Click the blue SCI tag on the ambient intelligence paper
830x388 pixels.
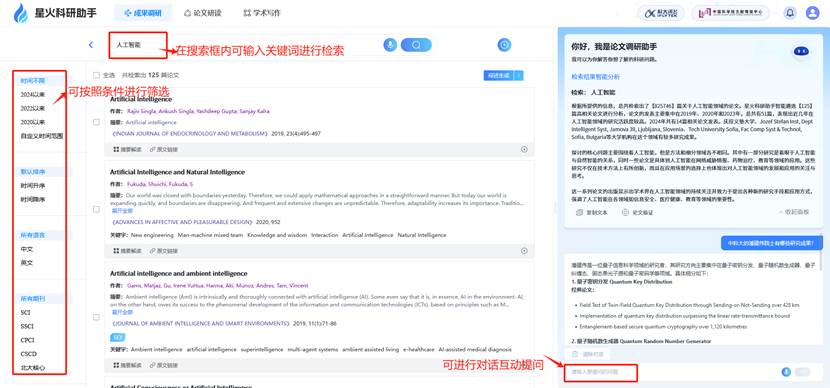pyautogui.click(x=118, y=337)
